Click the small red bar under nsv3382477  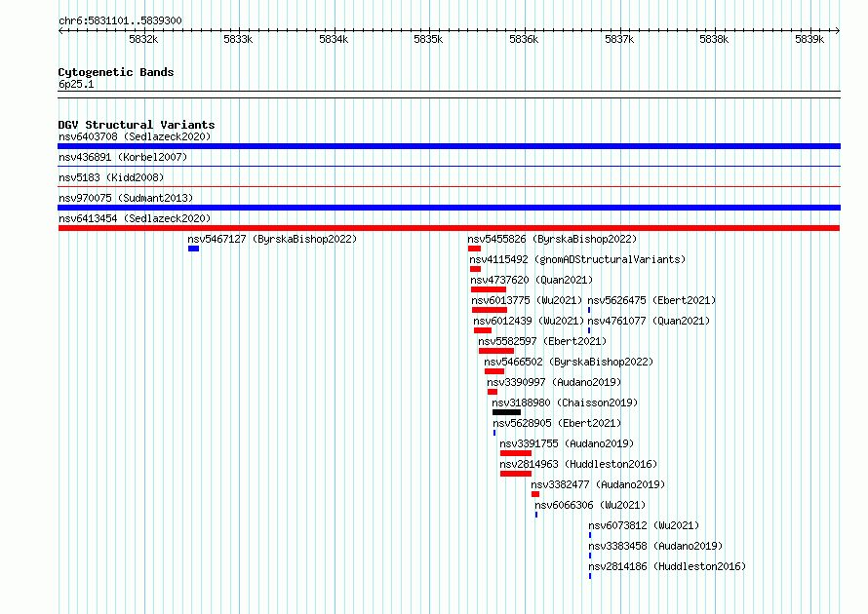535,494
